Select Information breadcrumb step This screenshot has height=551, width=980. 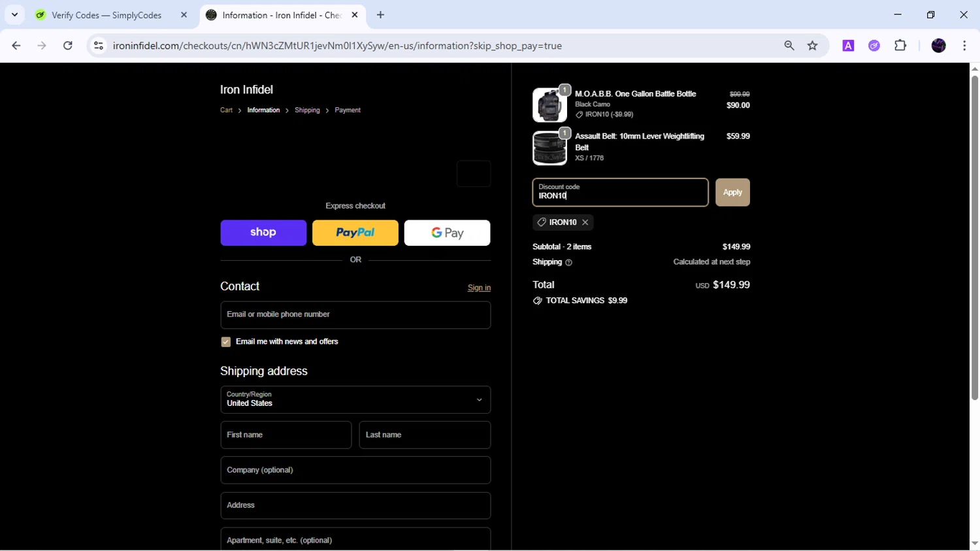(263, 110)
